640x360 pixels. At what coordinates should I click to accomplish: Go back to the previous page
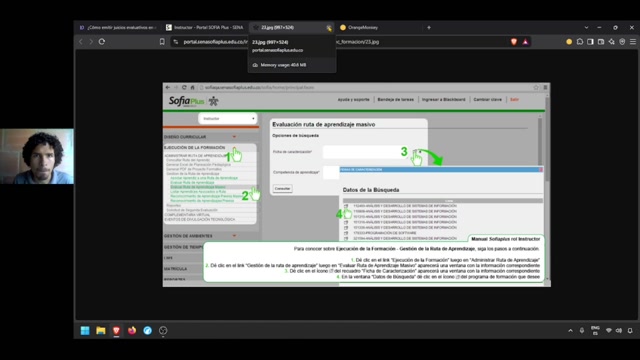coord(81,42)
